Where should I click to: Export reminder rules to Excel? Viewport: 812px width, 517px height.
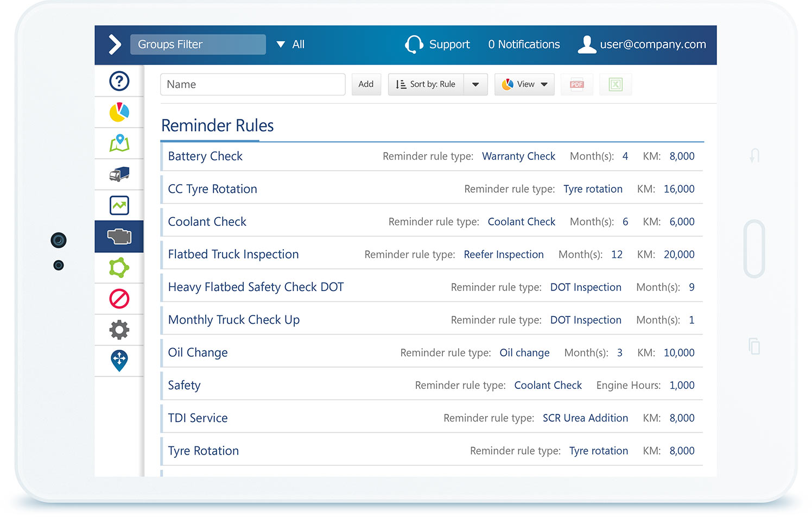tap(616, 84)
